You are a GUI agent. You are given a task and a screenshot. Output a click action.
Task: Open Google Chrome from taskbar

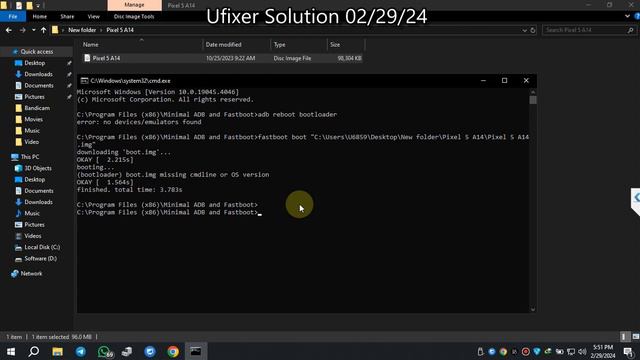click(x=173, y=351)
